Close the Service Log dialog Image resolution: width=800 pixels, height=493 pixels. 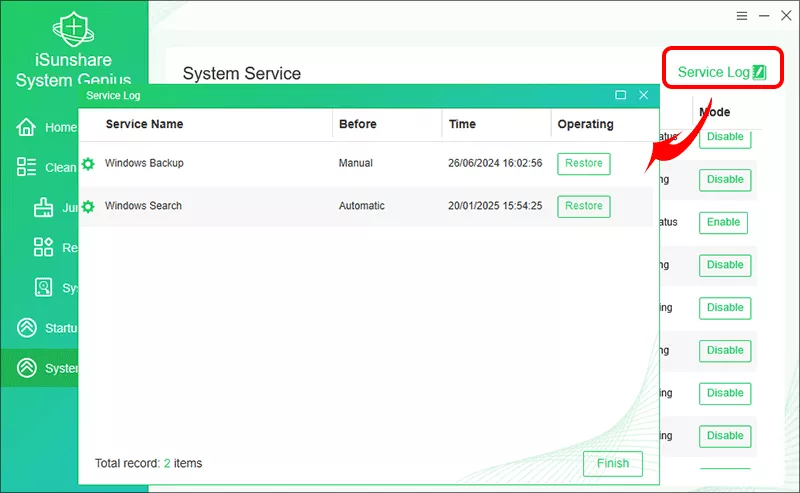(643, 95)
